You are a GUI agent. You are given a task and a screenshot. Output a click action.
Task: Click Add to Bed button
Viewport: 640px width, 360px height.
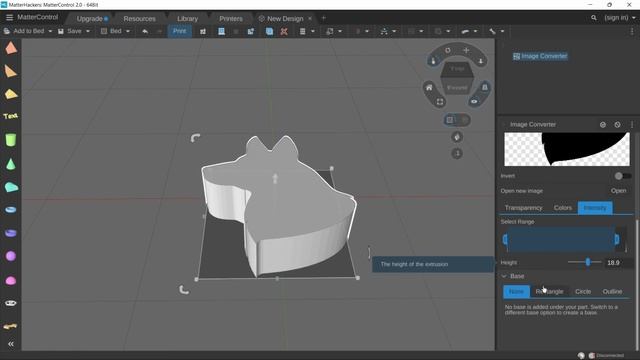[x=24, y=31]
